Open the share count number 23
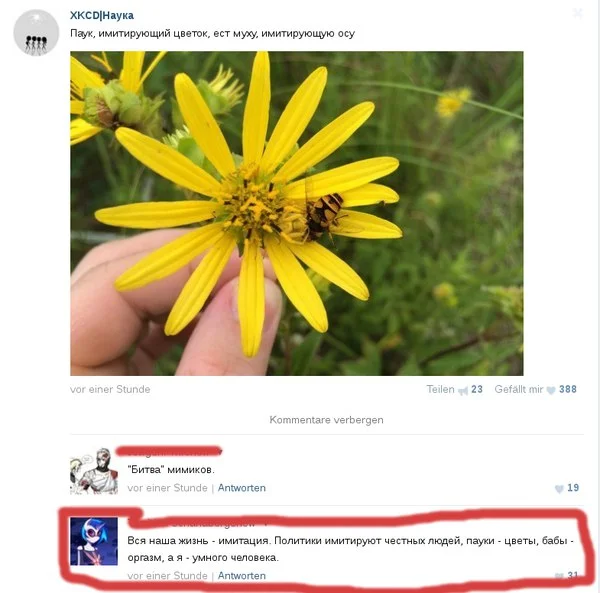Screen dimensions: 600x593 (477, 389)
